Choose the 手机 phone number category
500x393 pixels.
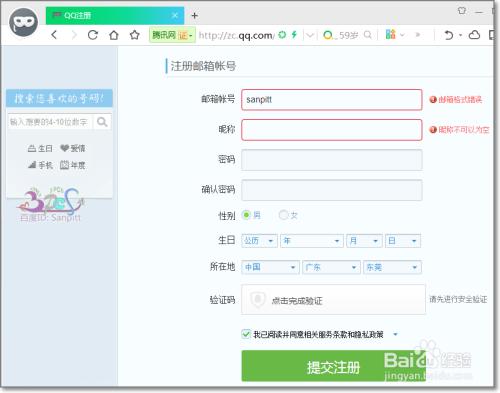click(40, 165)
